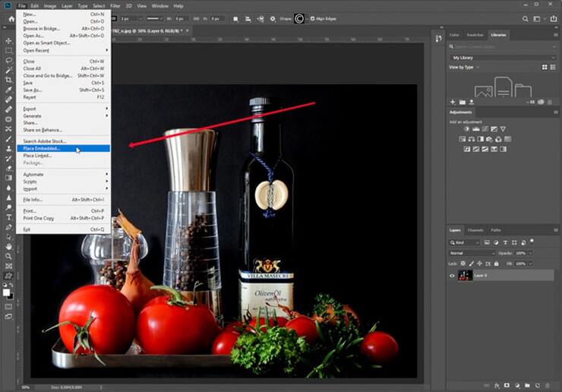Click the delete layer trash icon

pyautogui.click(x=548, y=385)
